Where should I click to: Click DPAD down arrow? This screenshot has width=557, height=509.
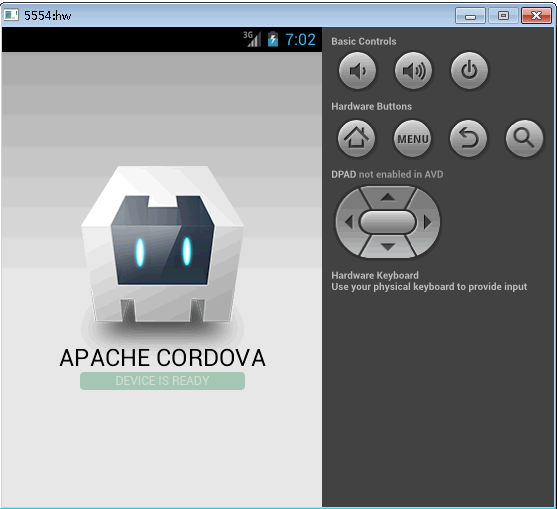tap(388, 247)
